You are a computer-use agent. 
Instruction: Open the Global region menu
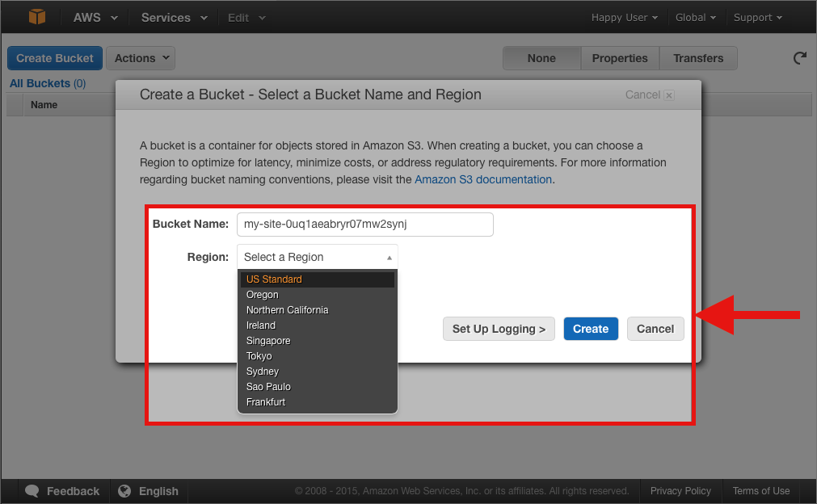(696, 18)
